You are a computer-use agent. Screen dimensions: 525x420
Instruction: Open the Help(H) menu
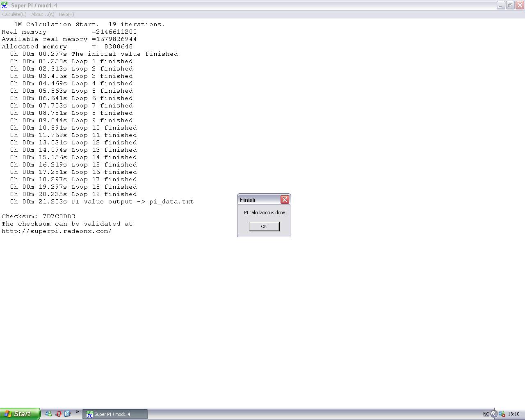pos(66,14)
